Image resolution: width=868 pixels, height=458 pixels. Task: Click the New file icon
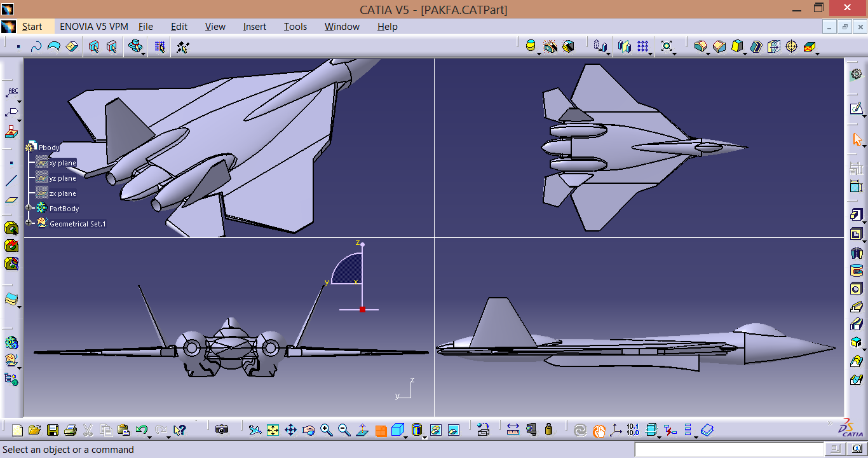[x=17, y=430]
